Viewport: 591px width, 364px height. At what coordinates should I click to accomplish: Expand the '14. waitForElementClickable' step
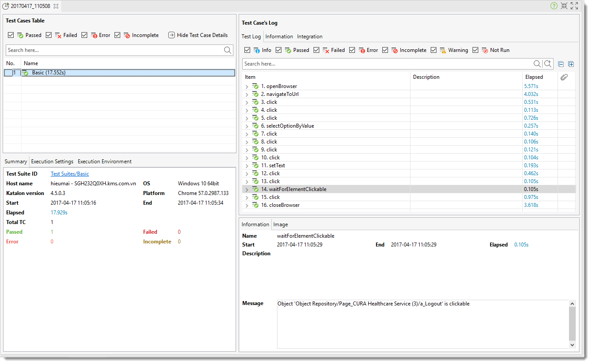click(x=247, y=189)
